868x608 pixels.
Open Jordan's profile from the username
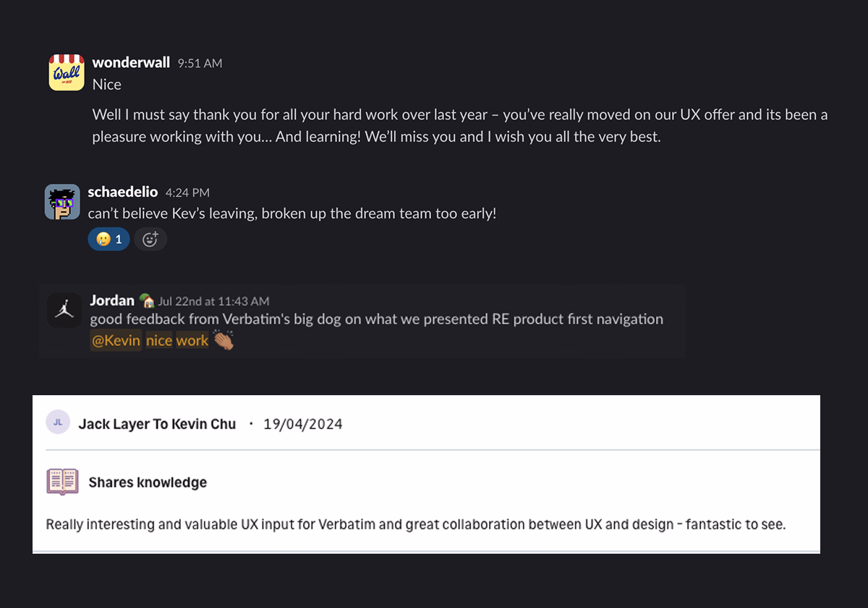112,300
